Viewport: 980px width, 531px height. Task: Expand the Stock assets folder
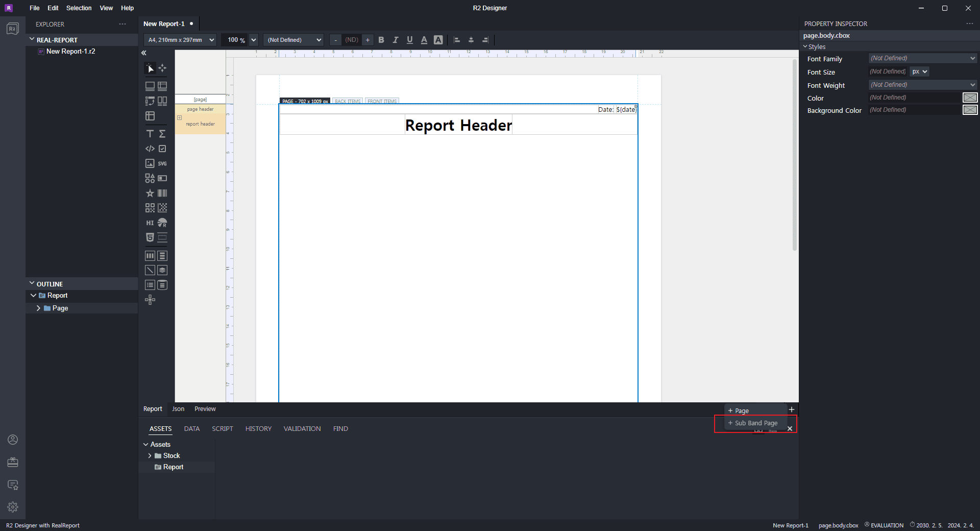point(150,456)
